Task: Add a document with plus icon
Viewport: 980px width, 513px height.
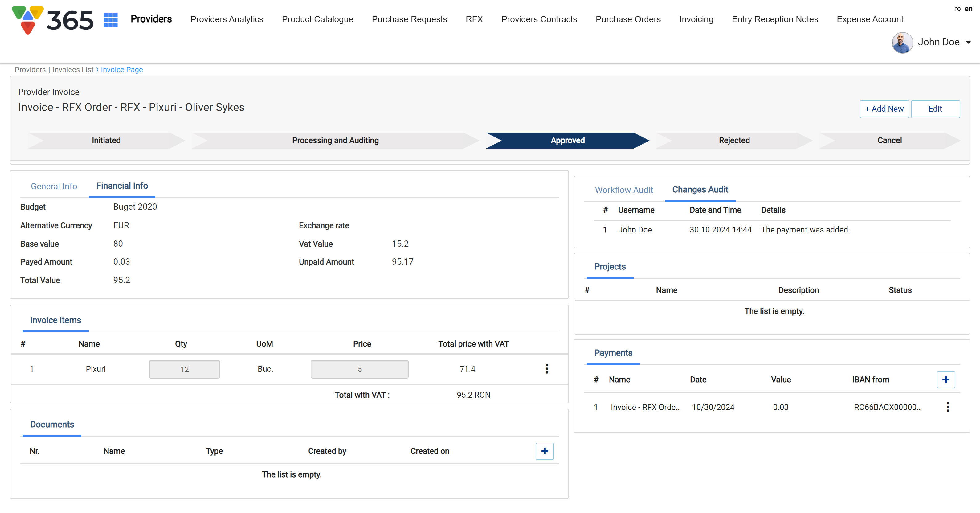Action: (x=545, y=451)
